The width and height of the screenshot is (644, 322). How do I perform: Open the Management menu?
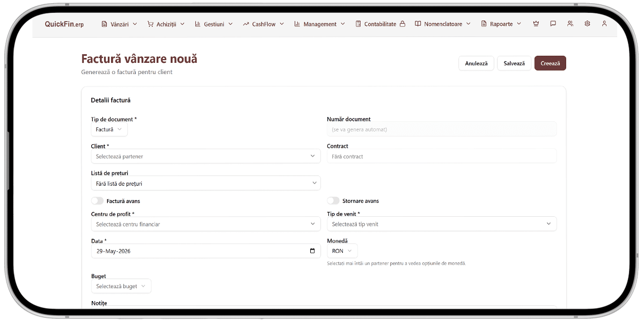319,24
